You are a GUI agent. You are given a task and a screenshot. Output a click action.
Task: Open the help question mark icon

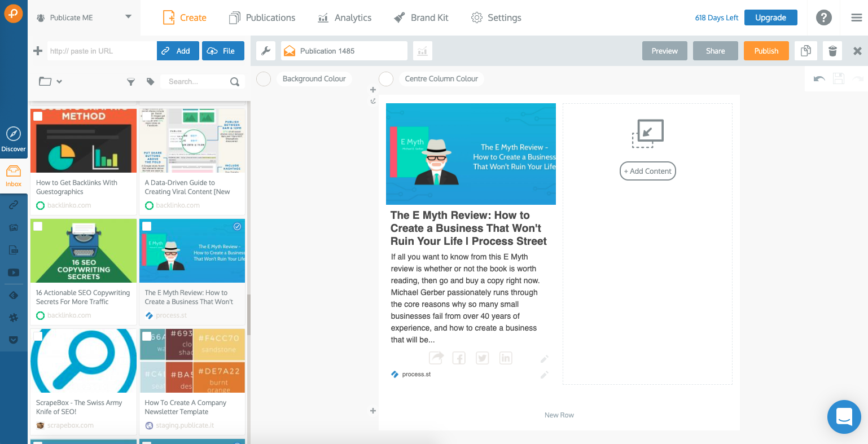[x=823, y=17]
